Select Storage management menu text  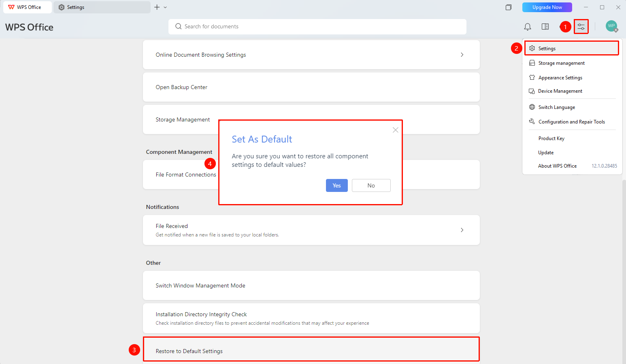click(561, 63)
